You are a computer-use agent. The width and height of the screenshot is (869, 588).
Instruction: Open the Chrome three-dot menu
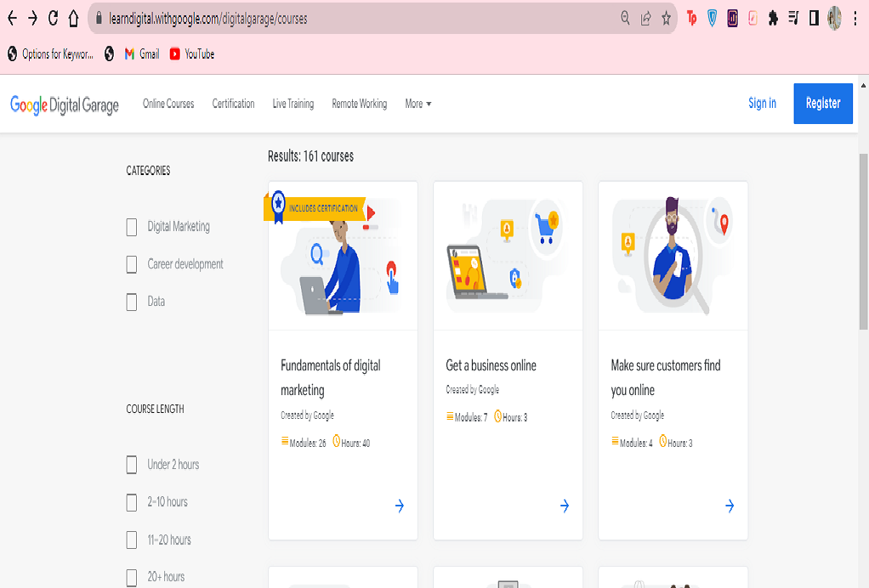(855, 19)
